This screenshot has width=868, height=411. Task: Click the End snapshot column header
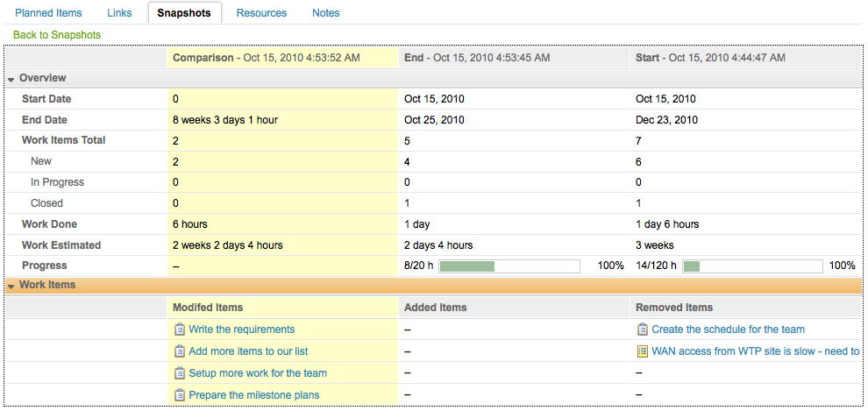coord(514,58)
